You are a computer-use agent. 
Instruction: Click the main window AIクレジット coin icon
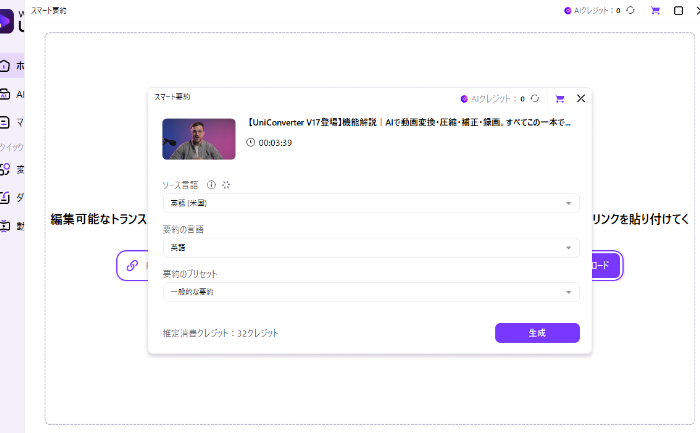click(x=567, y=10)
